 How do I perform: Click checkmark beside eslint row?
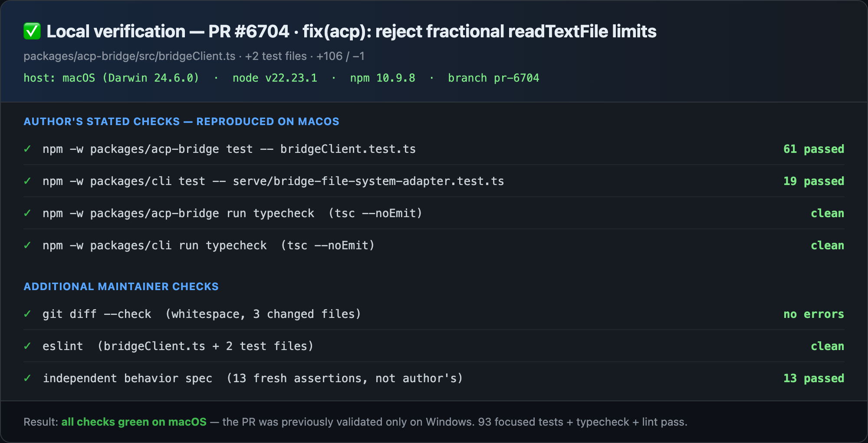[x=27, y=346]
